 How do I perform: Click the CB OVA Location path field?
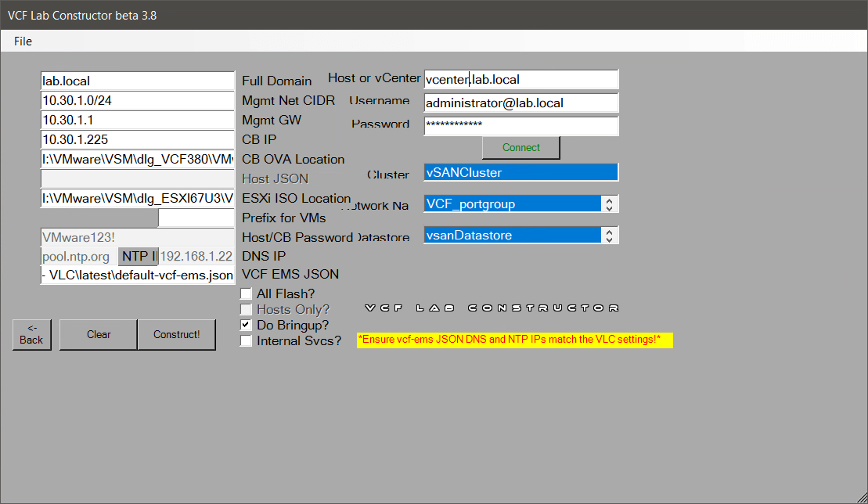pos(137,160)
